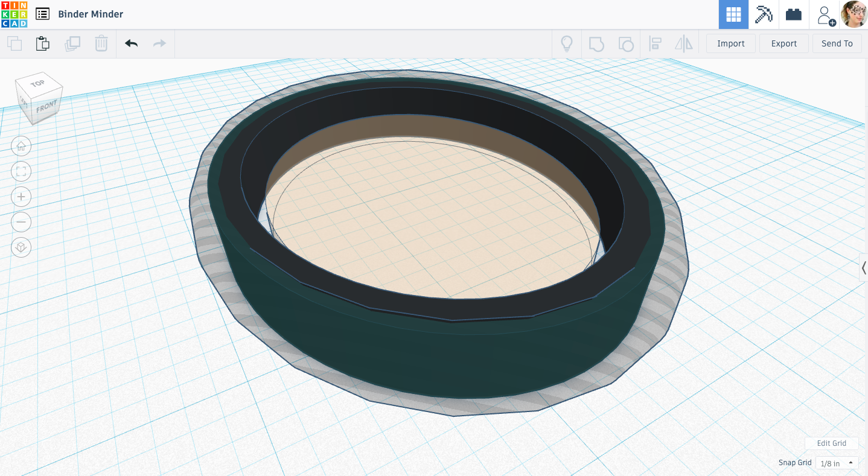868x476 pixels.
Task: Click the Edit Grid button
Action: 831,443
